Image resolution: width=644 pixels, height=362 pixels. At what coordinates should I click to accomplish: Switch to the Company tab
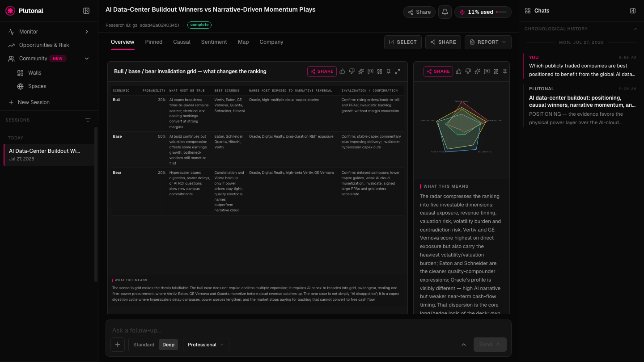(x=271, y=42)
